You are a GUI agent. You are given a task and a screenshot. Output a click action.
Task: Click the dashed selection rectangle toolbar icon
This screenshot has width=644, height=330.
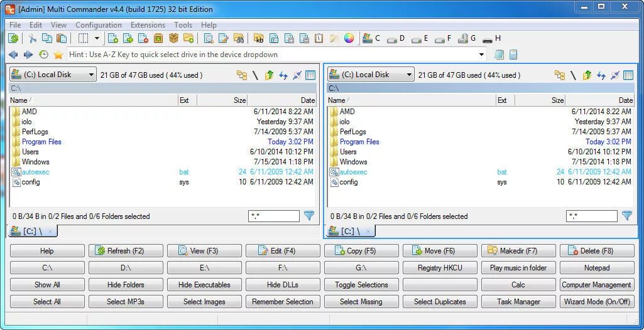pyautogui.click(x=83, y=38)
